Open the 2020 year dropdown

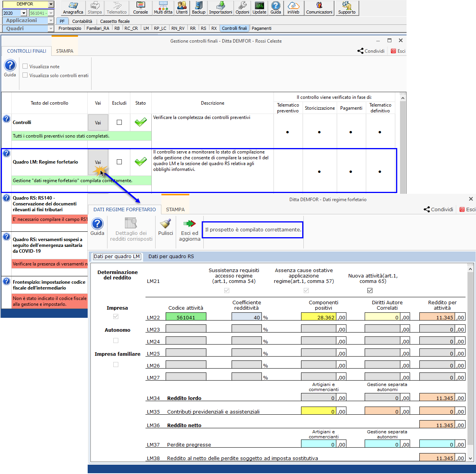coord(24,13)
